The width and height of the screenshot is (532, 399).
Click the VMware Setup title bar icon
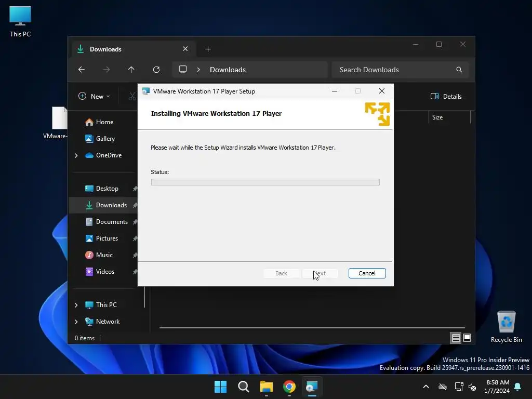[x=146, y=91]
